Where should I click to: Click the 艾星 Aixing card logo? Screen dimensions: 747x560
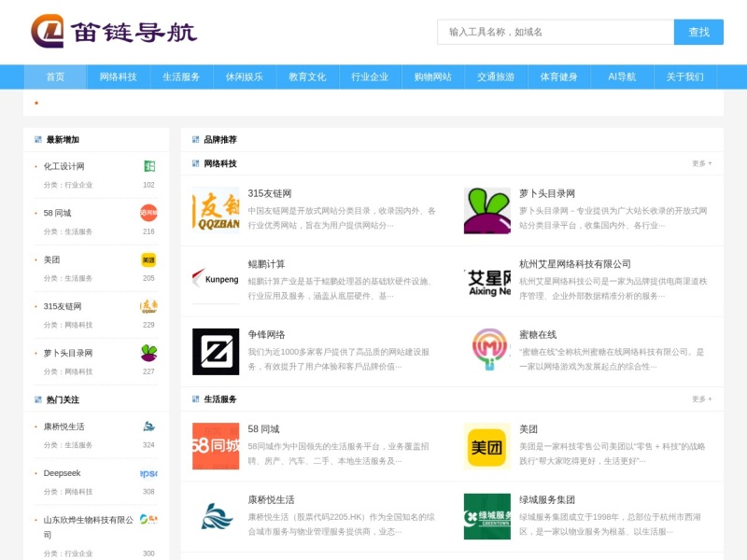tap(487, 281)
